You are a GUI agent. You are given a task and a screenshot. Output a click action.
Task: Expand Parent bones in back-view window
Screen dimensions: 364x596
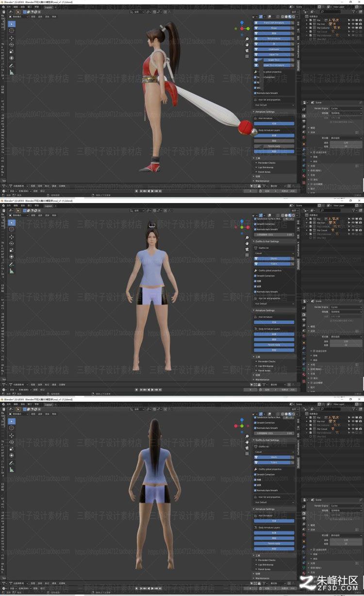click(x=264, y=569)
